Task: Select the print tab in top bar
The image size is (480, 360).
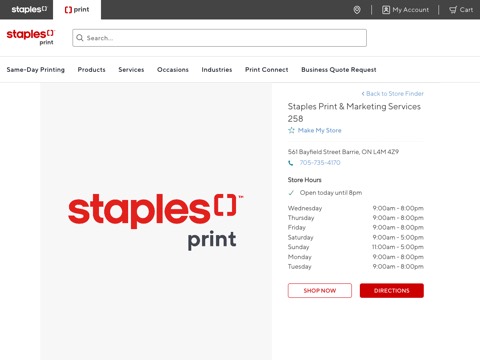Action: pyautogui.click(x=77, y=10)
